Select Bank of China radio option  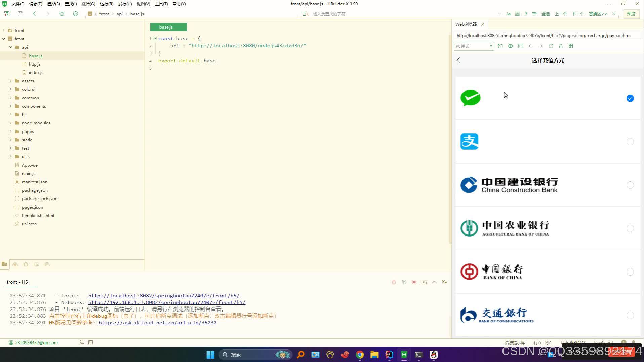(x=630, y=272)
